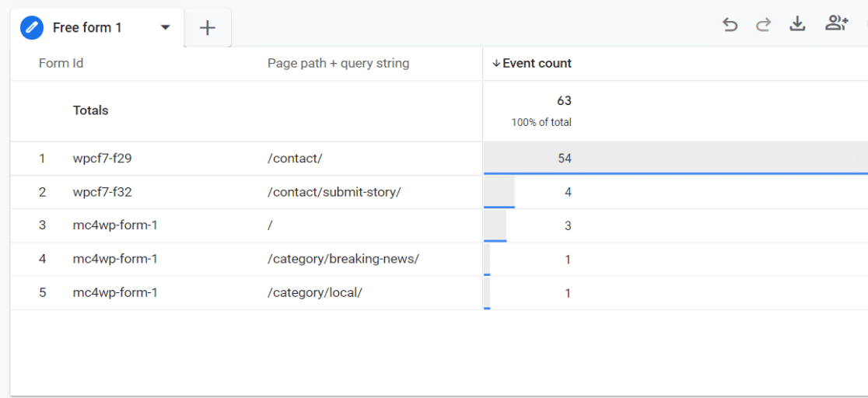Click the undo arrow icon
Viewport: 868px width, 398px height.
coord(730,25)
